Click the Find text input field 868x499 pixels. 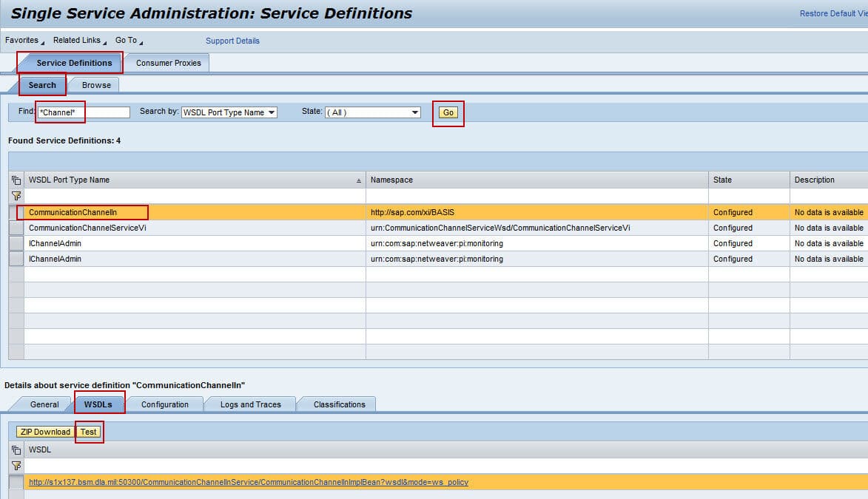[x=84, y=112]
